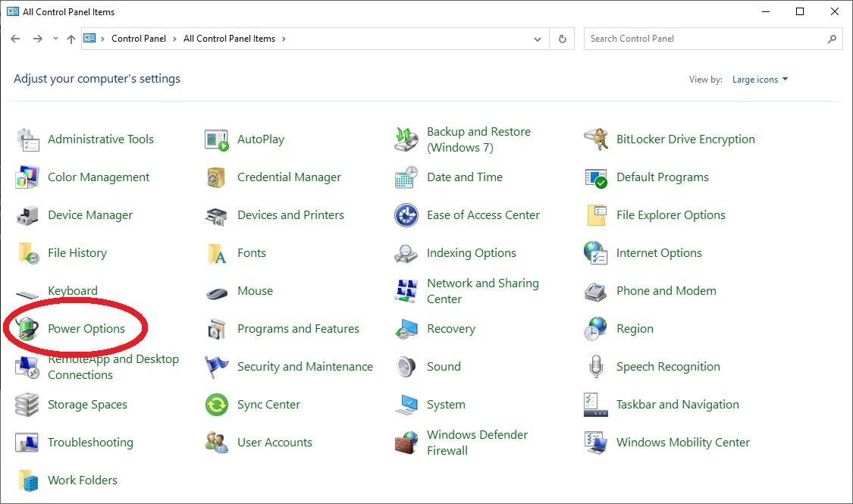The height and width of the screenshot is (504, 853).
Task: Open the Power Options battery icon
Action: [27, 330]
